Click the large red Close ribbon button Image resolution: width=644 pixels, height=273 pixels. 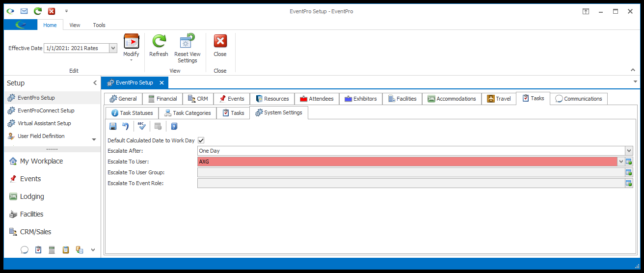220,46
